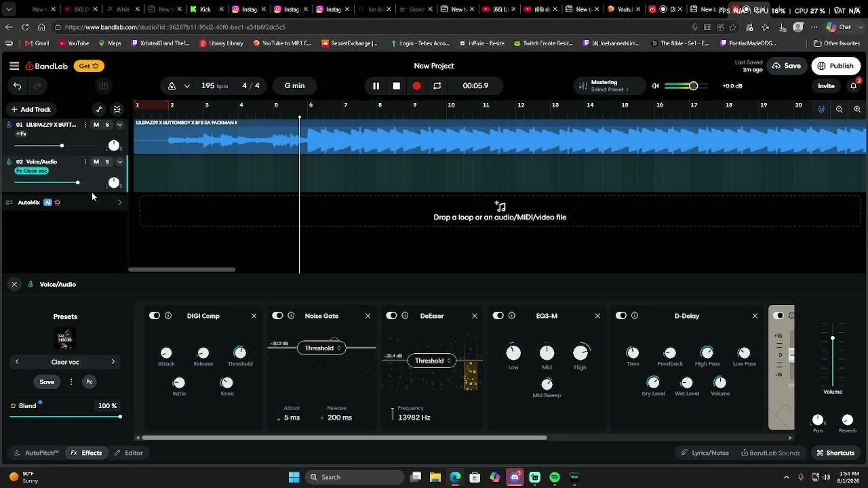The image size is (868, 488).
Task: Pause playback
Action: click(376, 85)
